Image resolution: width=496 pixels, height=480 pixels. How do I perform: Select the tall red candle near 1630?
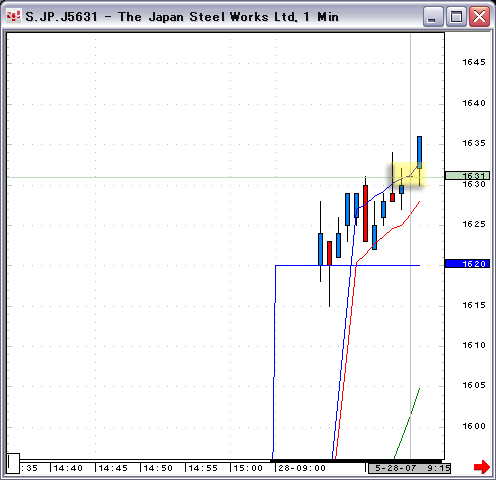pyautogui.click(x=366, y=213)
